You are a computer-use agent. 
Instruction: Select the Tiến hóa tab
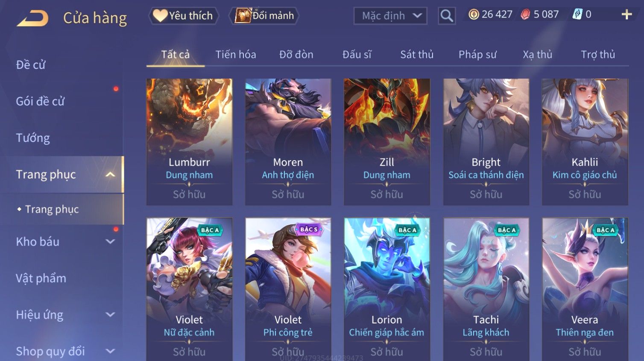click(x=236, y=55)
